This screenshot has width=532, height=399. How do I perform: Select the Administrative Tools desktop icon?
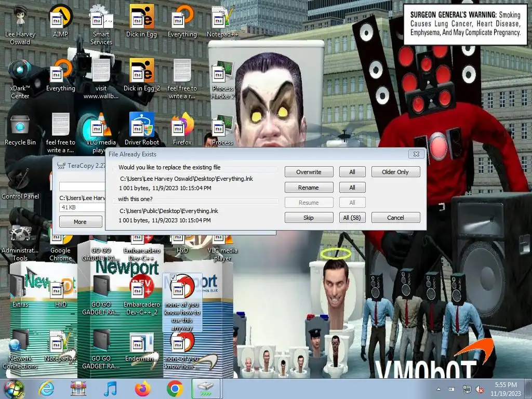(x=20, y=244)
